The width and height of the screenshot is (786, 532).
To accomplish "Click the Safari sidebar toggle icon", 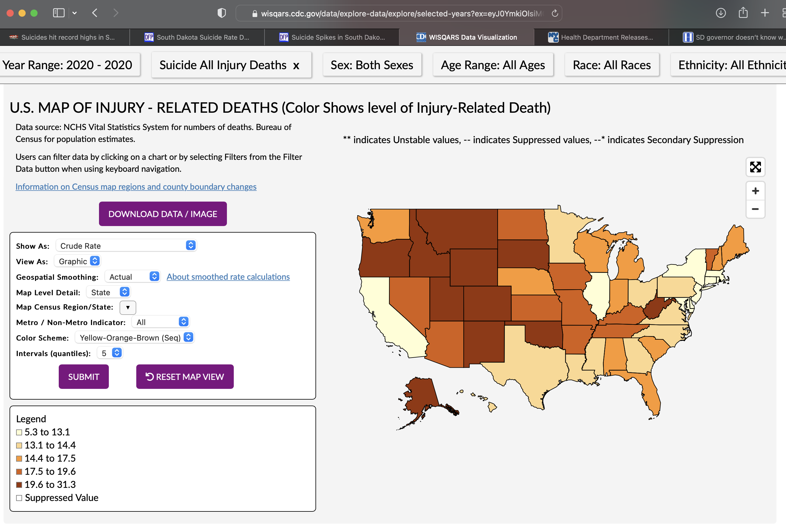I will point(58,13).
